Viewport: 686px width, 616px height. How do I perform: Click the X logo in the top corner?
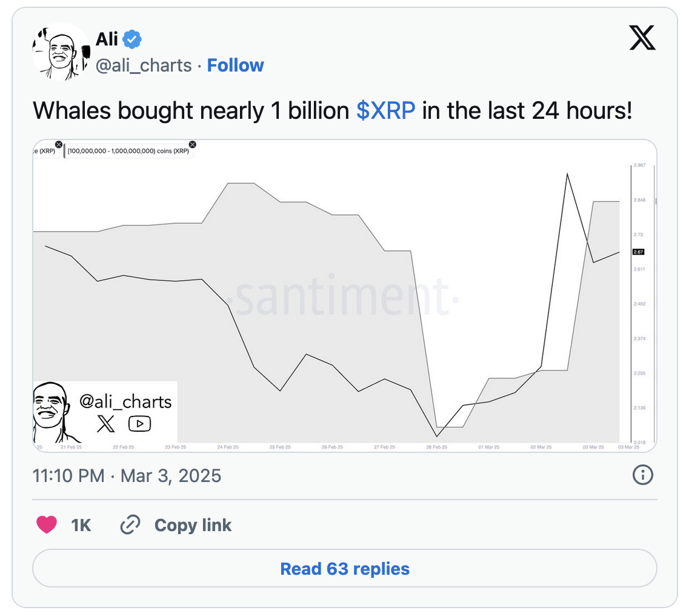click(x=642, y=38)
